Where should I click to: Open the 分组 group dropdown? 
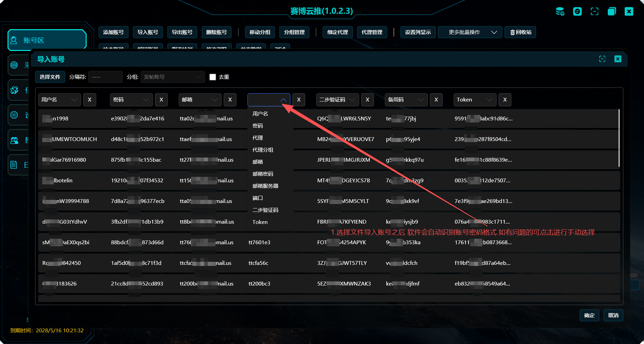pos(173,77)
